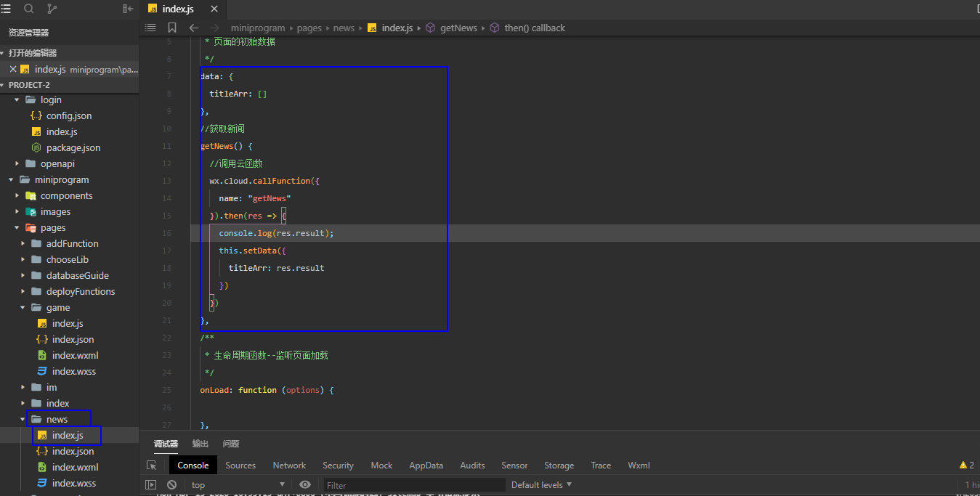Image resolution: width=980 pixels, height=496 pixels.
Task: Open the 'top' context dropdown
Action: (238, 485)
